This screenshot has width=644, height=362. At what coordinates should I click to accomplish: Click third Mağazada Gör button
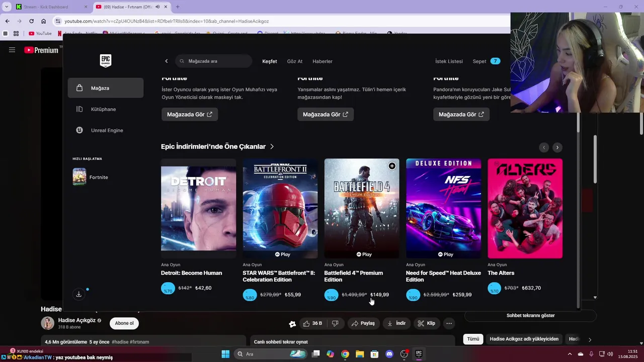point(461,114)
